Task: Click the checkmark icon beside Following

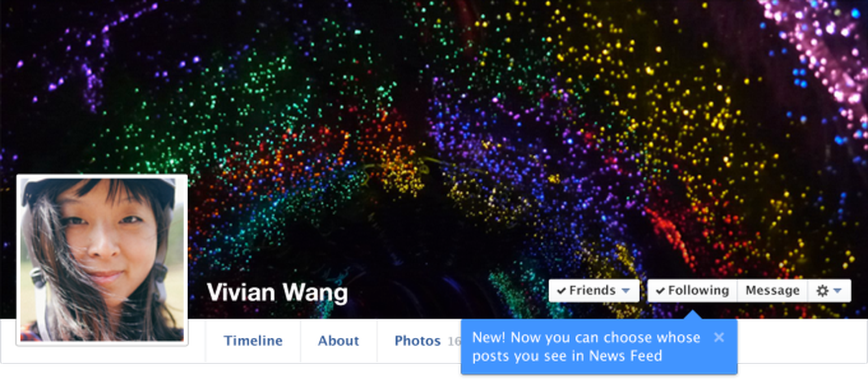Action: pyautogui.click(x=660, y=291)
